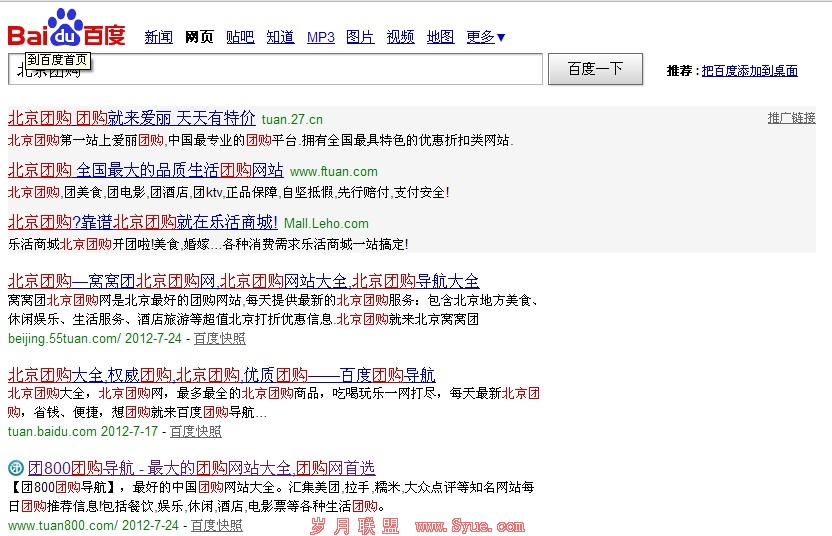Click snippet text 乐活商城北京团购开团啦

[80, 244]
